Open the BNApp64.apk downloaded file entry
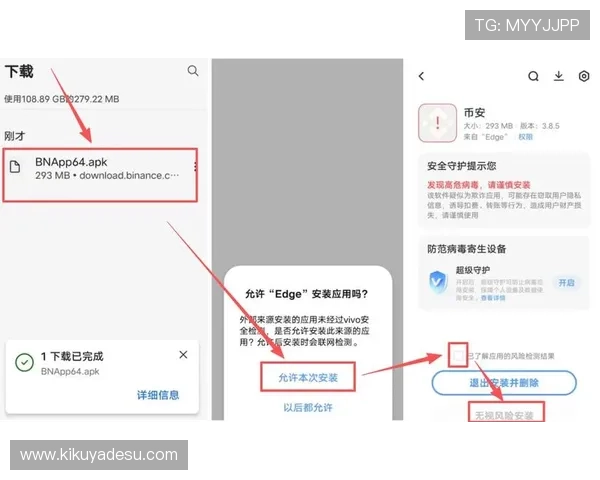The image size is (600, 480). pyautogui.click(x=100, y=175)
